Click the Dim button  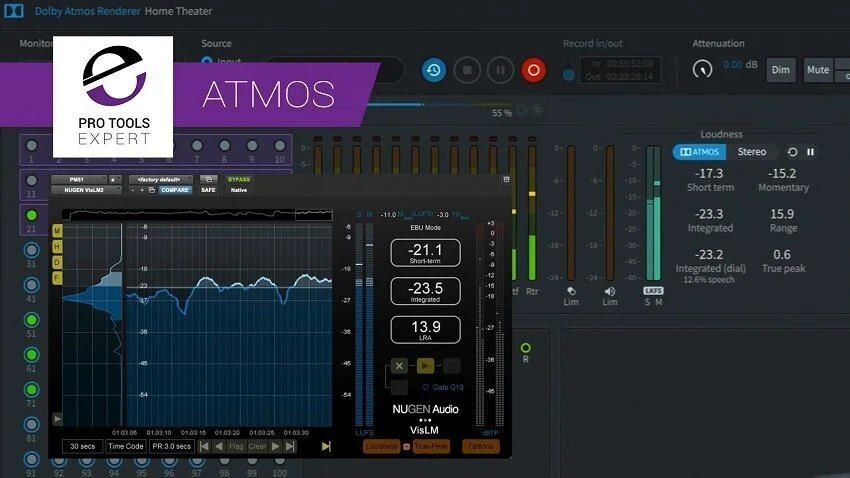click(781, 70)
